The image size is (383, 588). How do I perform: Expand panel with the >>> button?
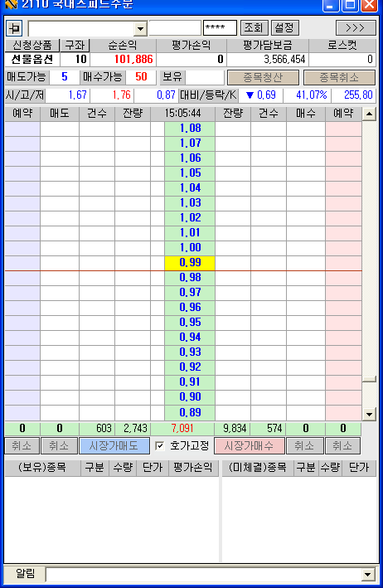tap(356, 28)
